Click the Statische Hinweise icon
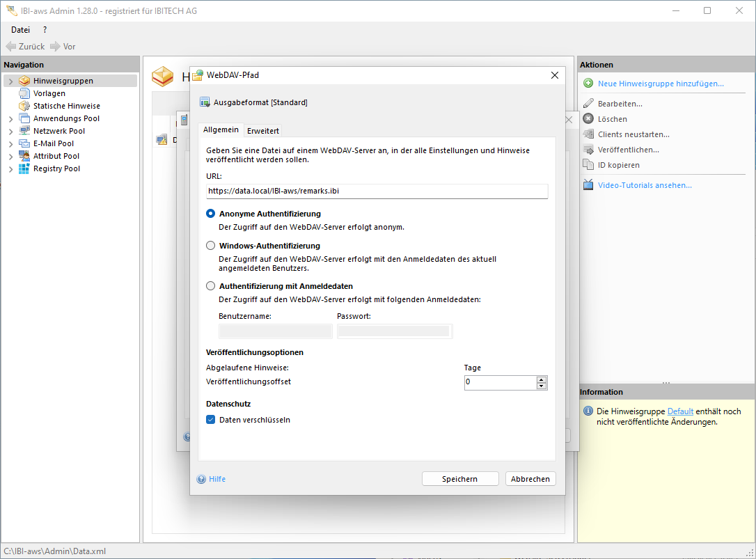 (24, 106)
